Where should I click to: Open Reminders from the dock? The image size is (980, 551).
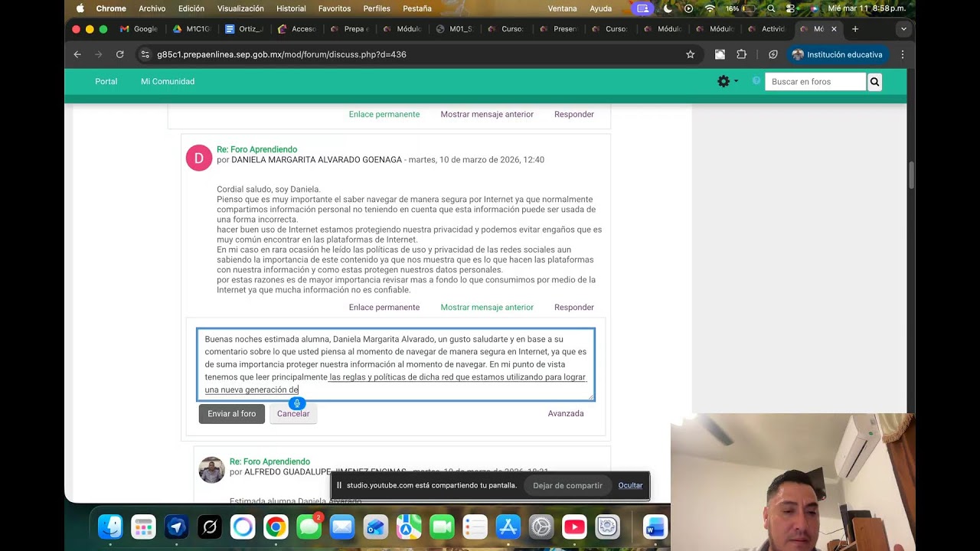(475, 527)
